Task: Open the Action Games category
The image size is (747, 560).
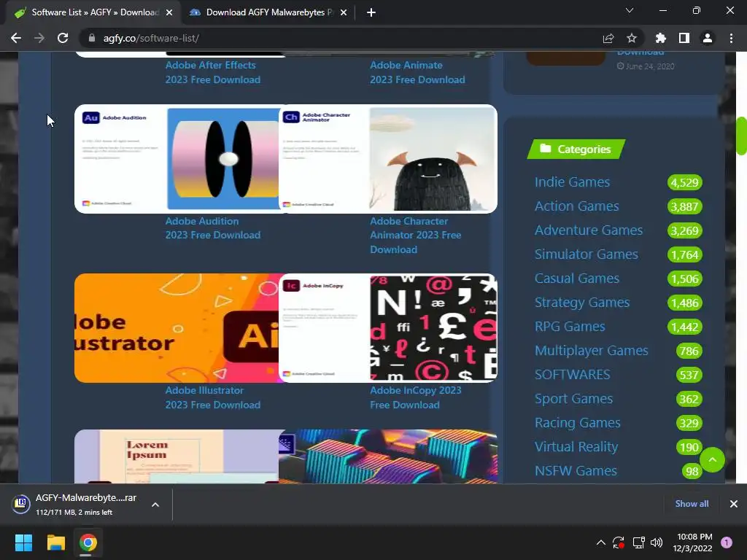Action: (x=576, y=206)
